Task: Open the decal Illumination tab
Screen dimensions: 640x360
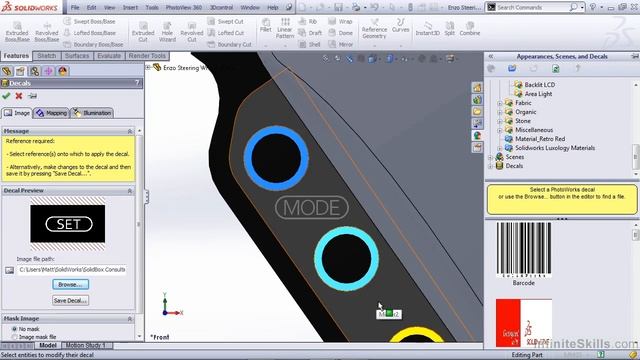Action: click(92, 113)
